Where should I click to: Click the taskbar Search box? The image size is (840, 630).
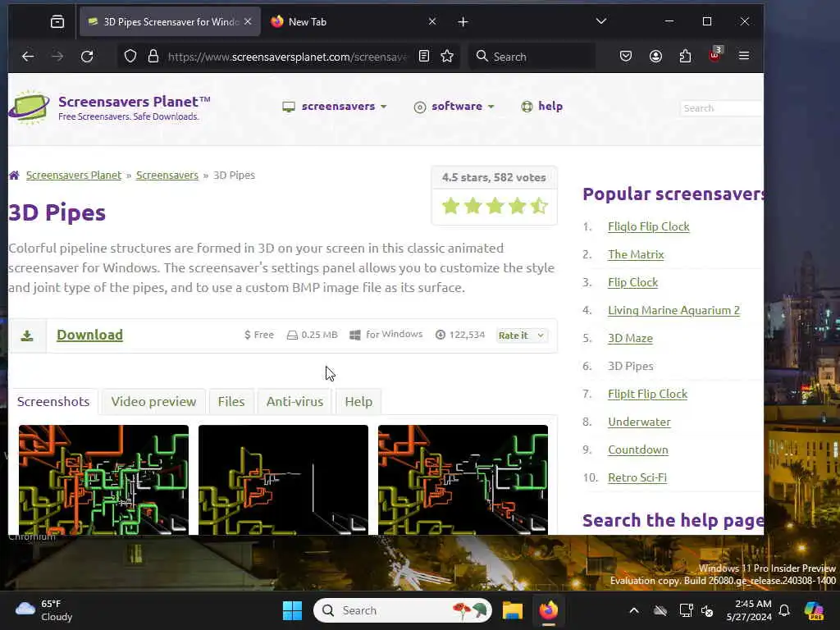tap(403, 610)
